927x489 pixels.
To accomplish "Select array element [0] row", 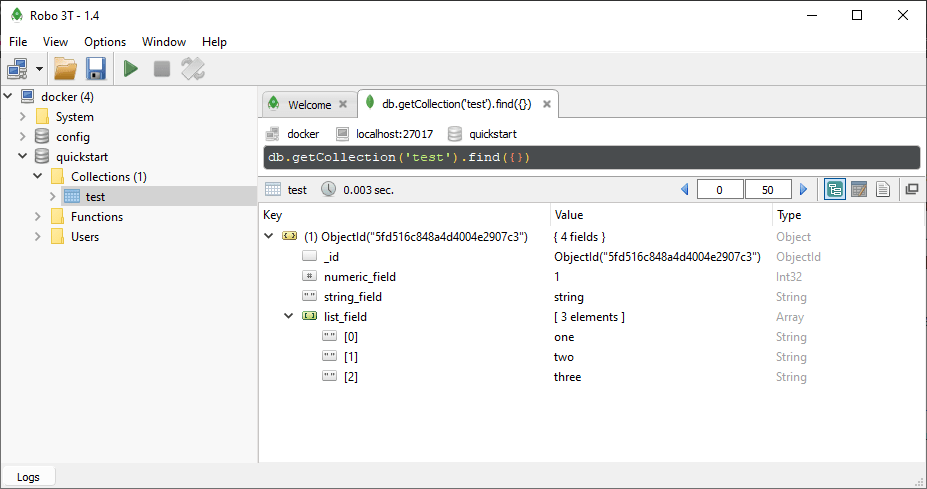I will pyautogui.click(x=591, y=337).
